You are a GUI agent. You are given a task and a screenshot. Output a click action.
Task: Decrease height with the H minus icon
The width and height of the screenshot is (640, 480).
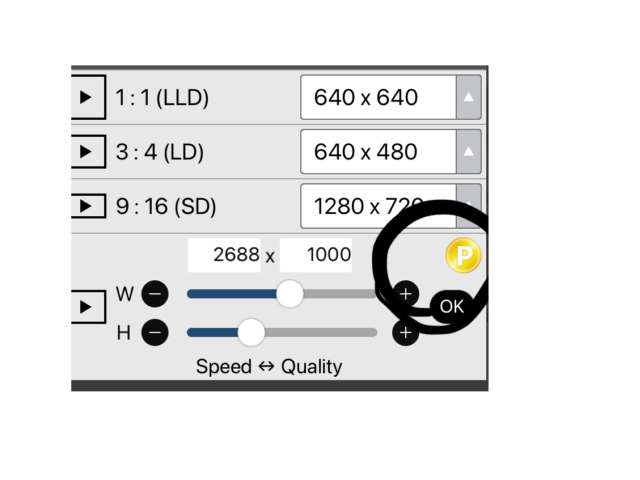point(155,333)
